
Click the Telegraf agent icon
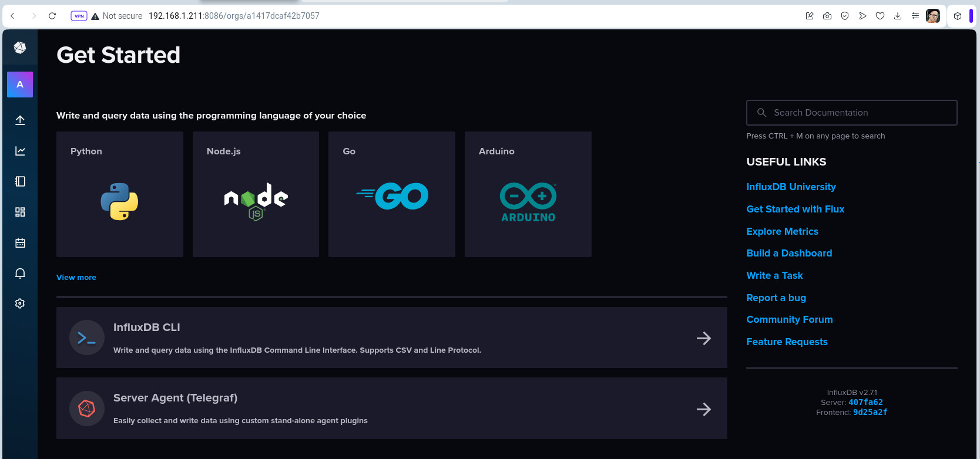pos(87,409)
